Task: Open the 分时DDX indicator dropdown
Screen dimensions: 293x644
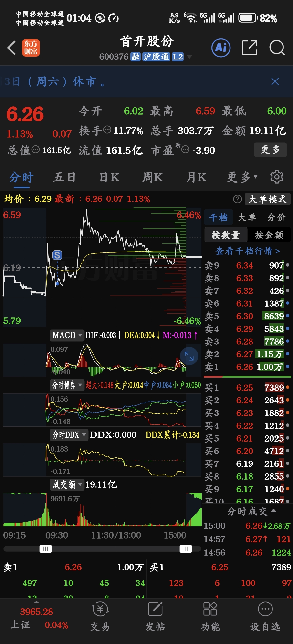Action: pyautogui.click(x=69, y=435)
